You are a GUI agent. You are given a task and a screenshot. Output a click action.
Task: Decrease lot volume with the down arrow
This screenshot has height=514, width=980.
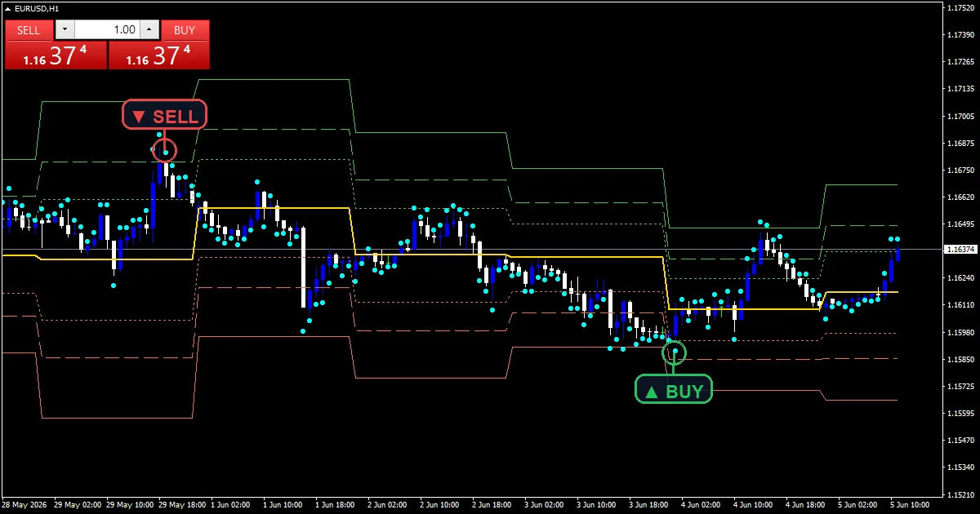(x=65, y=30)
